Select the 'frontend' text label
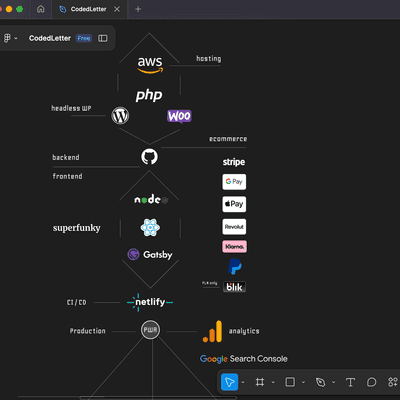 tap(67, 176)
